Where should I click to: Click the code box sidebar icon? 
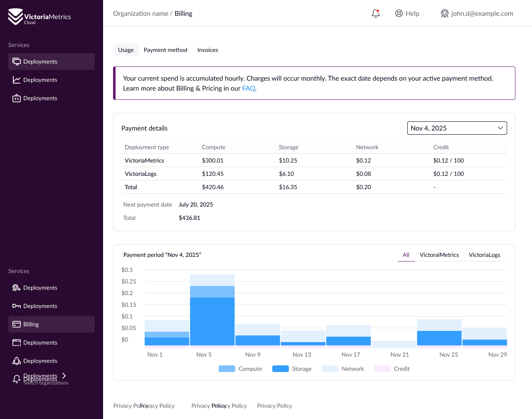tap(17, 98)
